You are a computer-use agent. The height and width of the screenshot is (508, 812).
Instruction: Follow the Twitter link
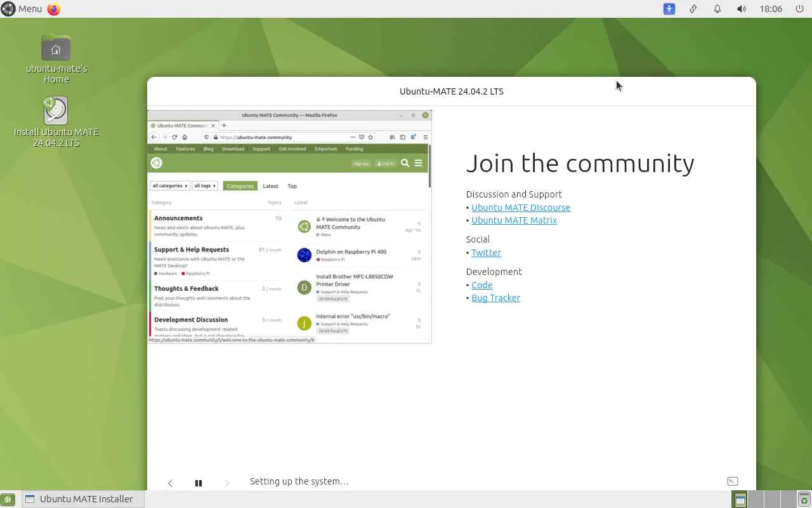(486, 253)
